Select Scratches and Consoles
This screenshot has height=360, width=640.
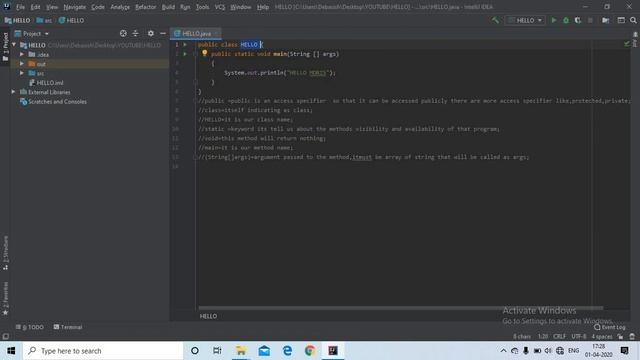[53, 102]
